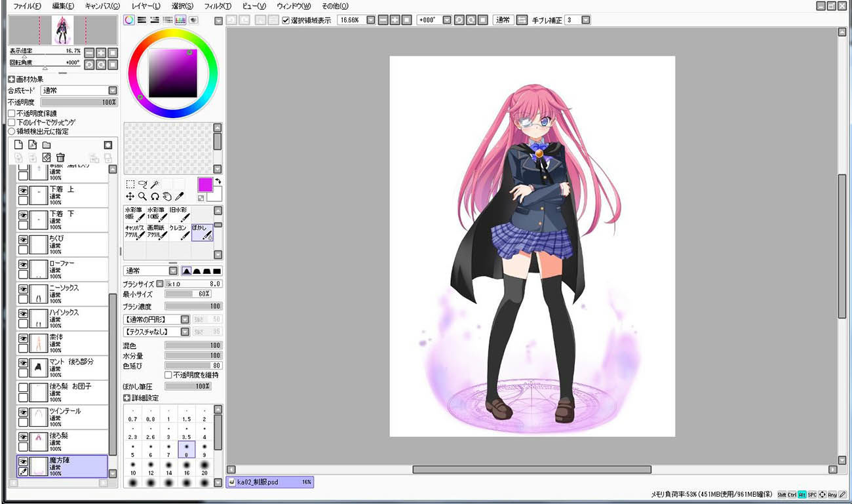The height and width of the screenshot is (504, 852).
Task: Select the hand pan tool
Action: [167, 196]
